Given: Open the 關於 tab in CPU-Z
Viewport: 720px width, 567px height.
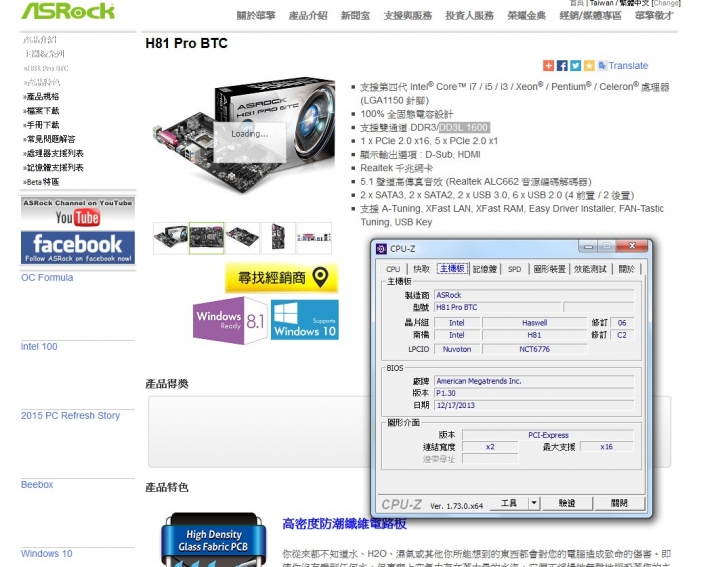Looking at the screenshot, I should coord(626,269).
